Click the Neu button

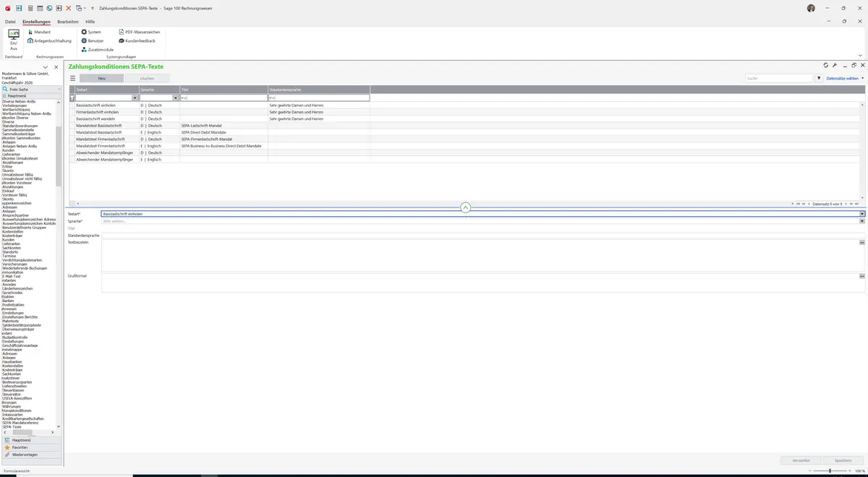pyautogui.click(x=101, y=78)
